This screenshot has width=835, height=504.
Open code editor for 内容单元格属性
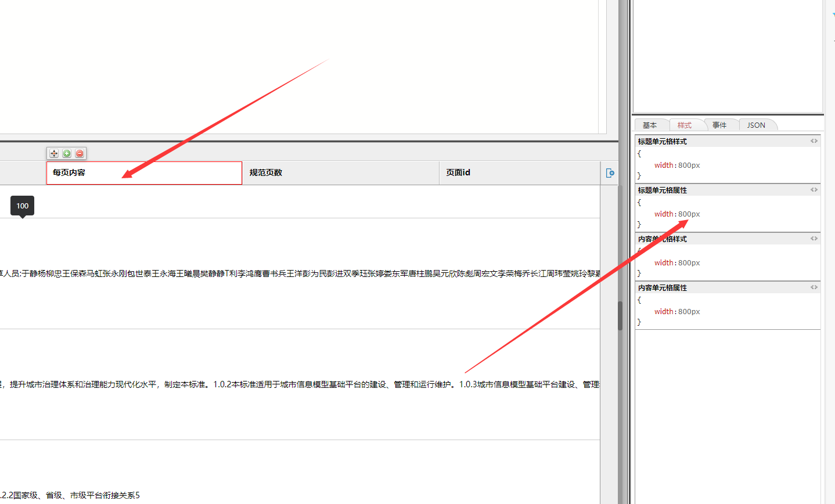coord(814,287)
